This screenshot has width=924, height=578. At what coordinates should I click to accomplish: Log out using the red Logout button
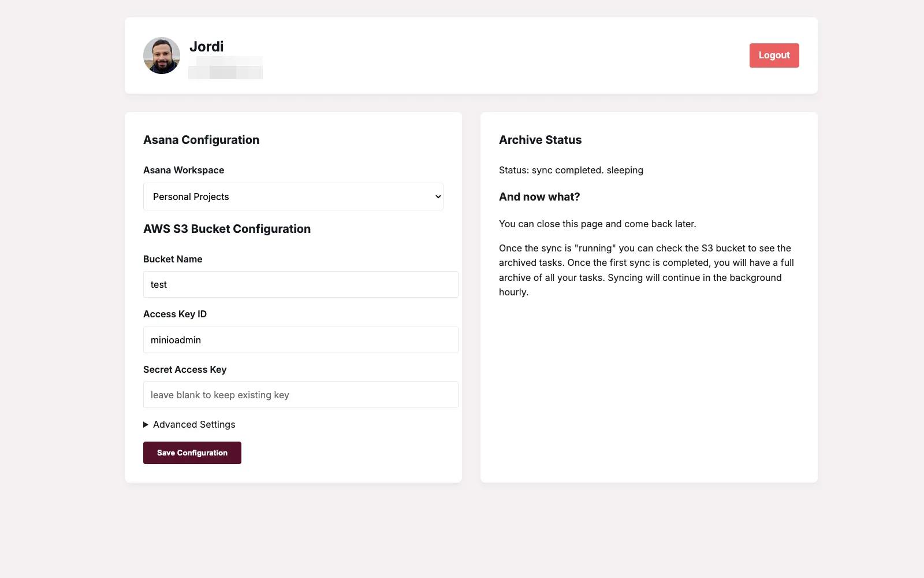tap(774, 55)
